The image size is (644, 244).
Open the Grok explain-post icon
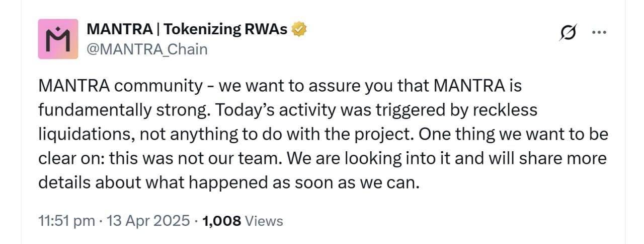[x=568, y=33]
